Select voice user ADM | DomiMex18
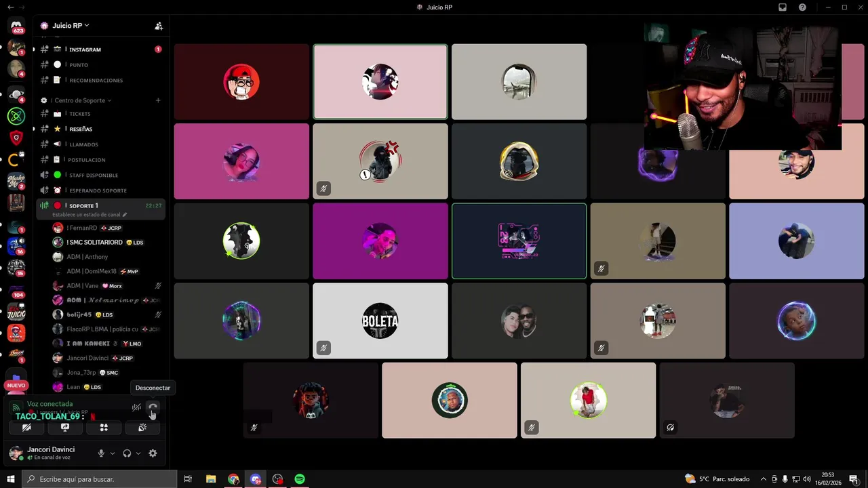Viewport: 868px width, 488px height. coord(107,271)
